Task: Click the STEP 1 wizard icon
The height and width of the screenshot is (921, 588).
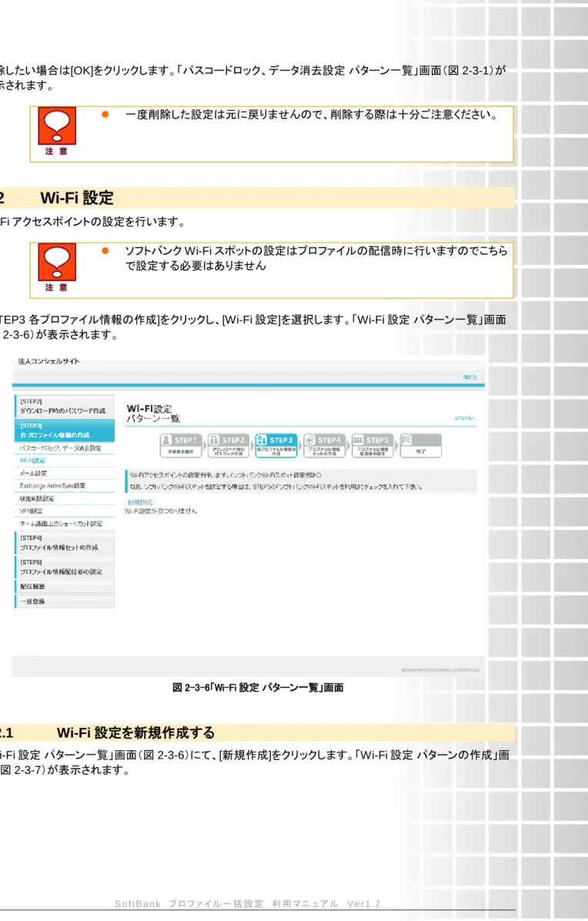Action: 181,445
